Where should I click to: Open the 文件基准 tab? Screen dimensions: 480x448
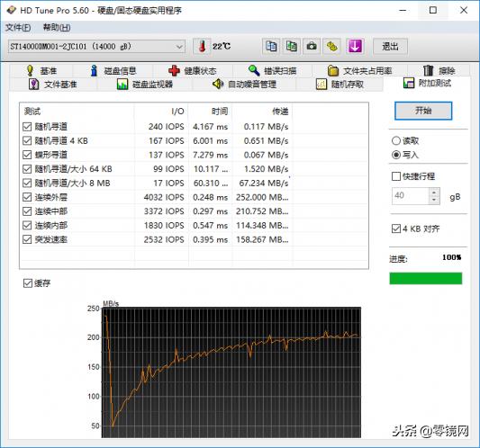(x=52, y=84)
